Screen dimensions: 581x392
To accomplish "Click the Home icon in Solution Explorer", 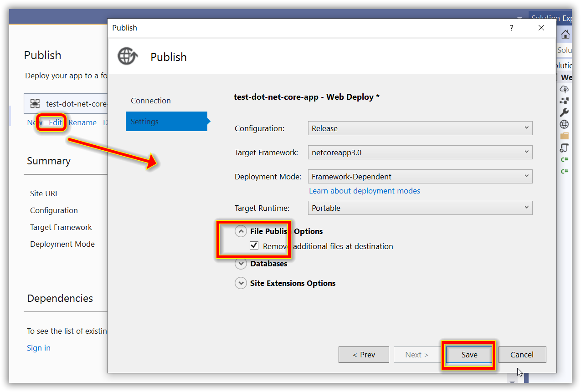I will click(565, 35).
